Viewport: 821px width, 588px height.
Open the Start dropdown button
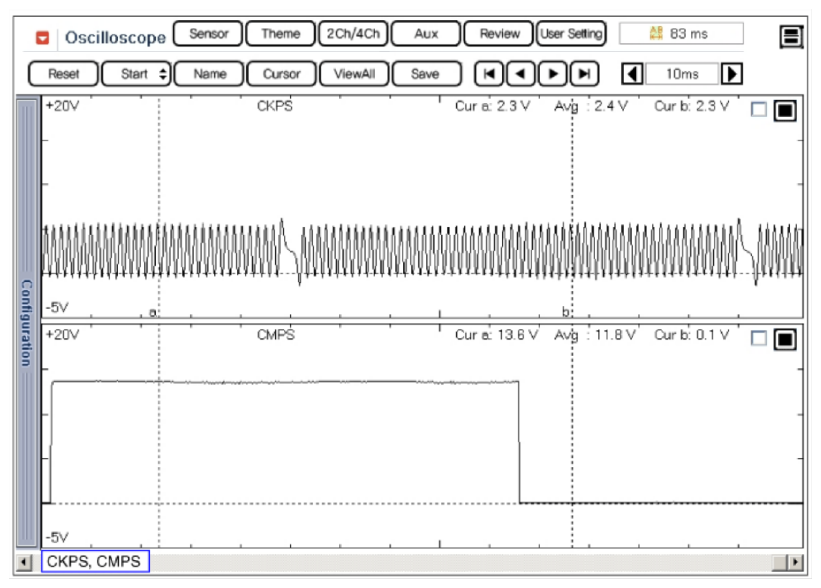coord(137,74)
